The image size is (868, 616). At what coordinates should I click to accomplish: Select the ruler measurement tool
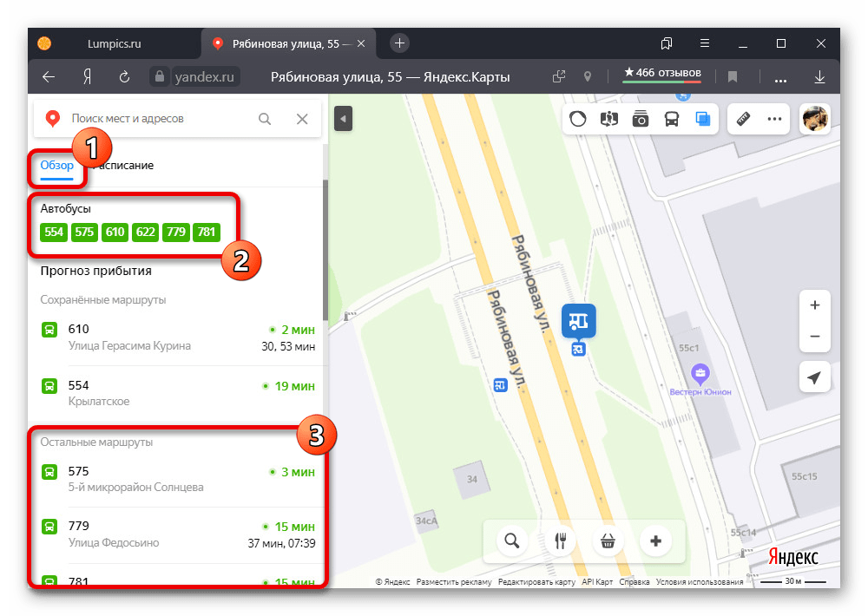coord(743,119)
